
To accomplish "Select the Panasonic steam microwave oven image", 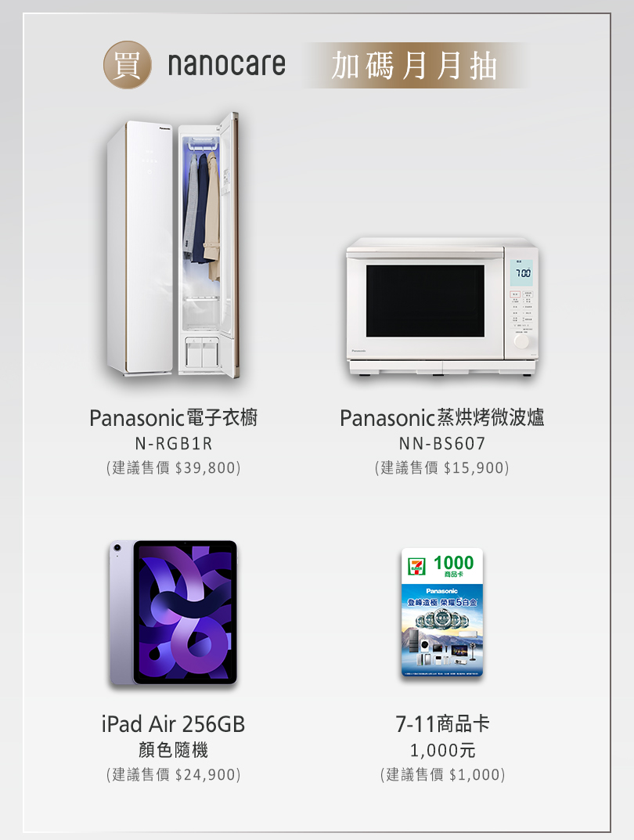I will pyautogui.click(x=442, y=306).
